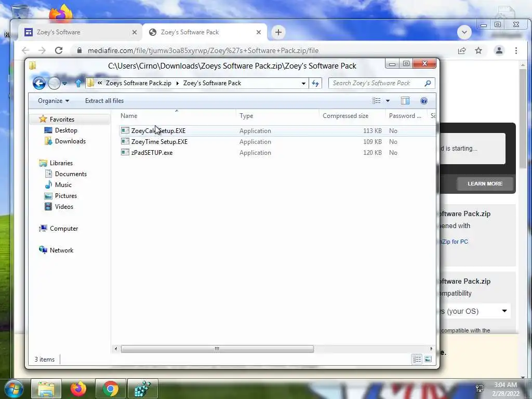Open a new browser tab
The image size is (532, 399).
click(278, 32)
